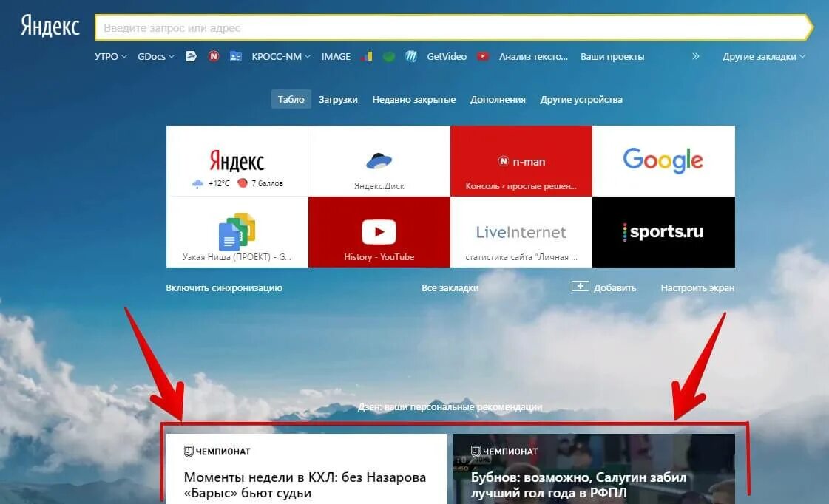Viewport: 829px width, 504px height.
Task: Open the Яндекс speed-dial tile
Action: [237, 161]
